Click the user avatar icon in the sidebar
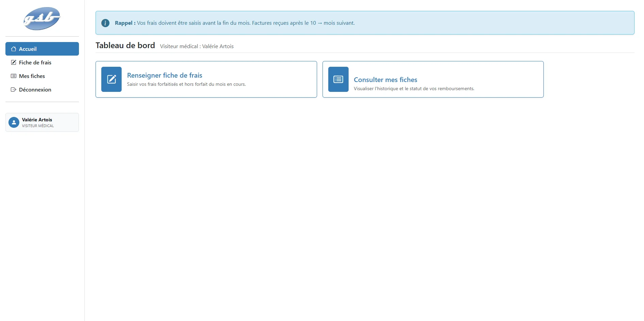The height and width of the screenshot is (321, 644). pyautogui.click(x=14, y=122)
